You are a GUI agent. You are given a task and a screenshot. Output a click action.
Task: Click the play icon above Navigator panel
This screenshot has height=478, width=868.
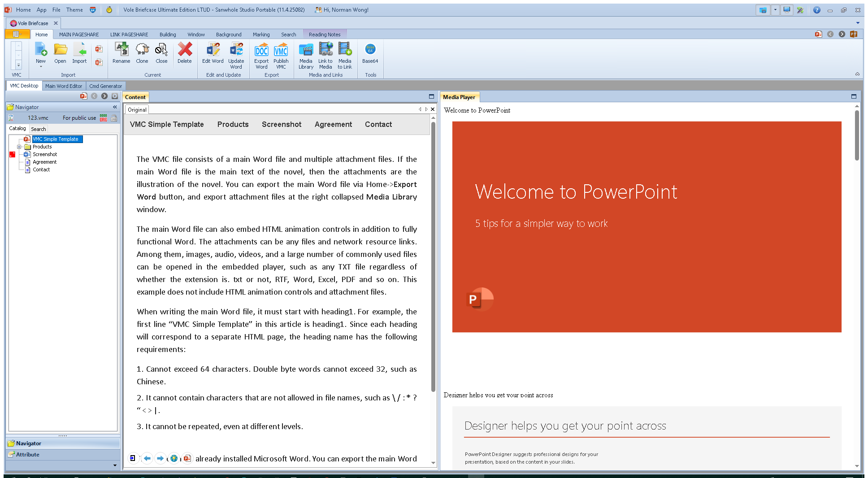click(115, 96)
